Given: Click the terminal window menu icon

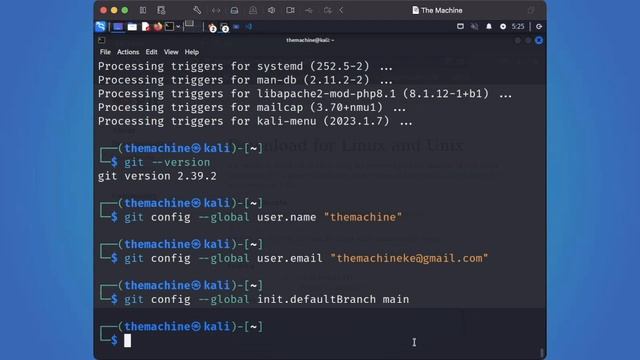Looking at the screenshot, I should pyautogui.click(x=102, y=40).
